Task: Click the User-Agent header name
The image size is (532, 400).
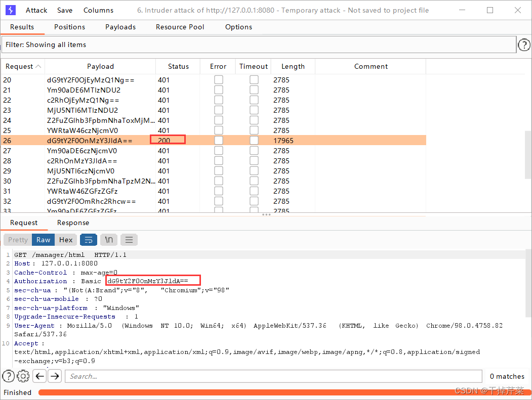Action: (x=34, y=326)
